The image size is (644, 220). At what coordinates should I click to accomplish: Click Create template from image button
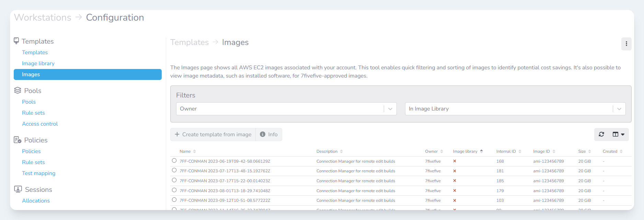click(x=213, y=135)
